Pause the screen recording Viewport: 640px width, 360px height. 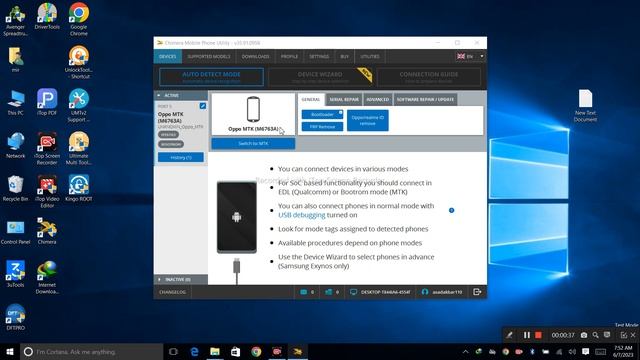[x=527, y=335]
